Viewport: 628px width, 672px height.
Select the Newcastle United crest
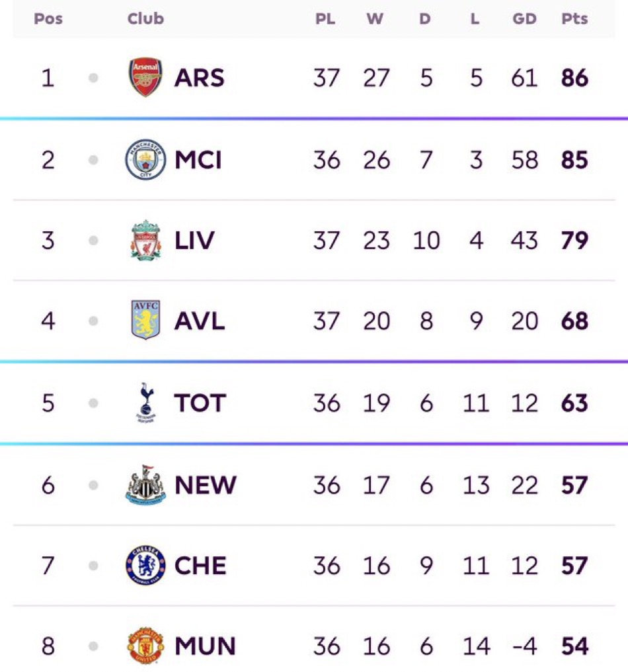(145, 486)
